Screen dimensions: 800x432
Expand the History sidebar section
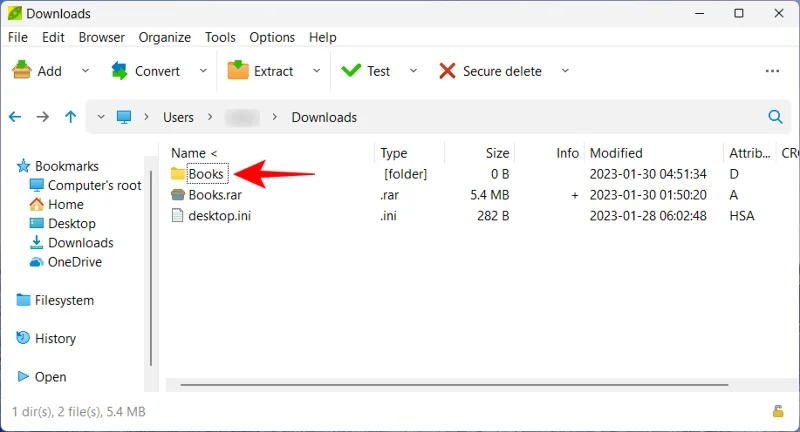[55, 338]
